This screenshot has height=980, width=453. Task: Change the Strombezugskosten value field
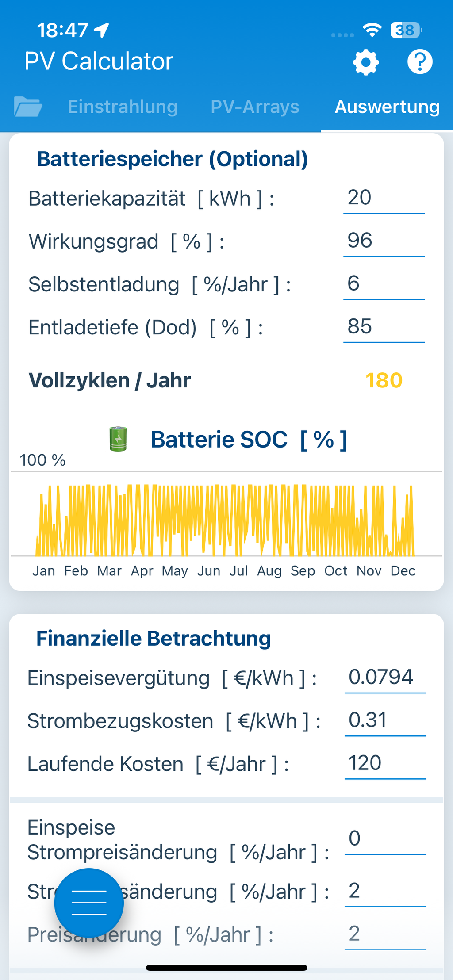[384, 720]
